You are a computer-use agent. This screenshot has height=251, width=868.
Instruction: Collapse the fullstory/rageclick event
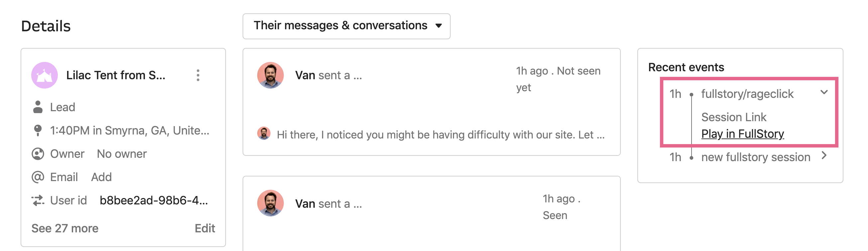coord(824,92)
